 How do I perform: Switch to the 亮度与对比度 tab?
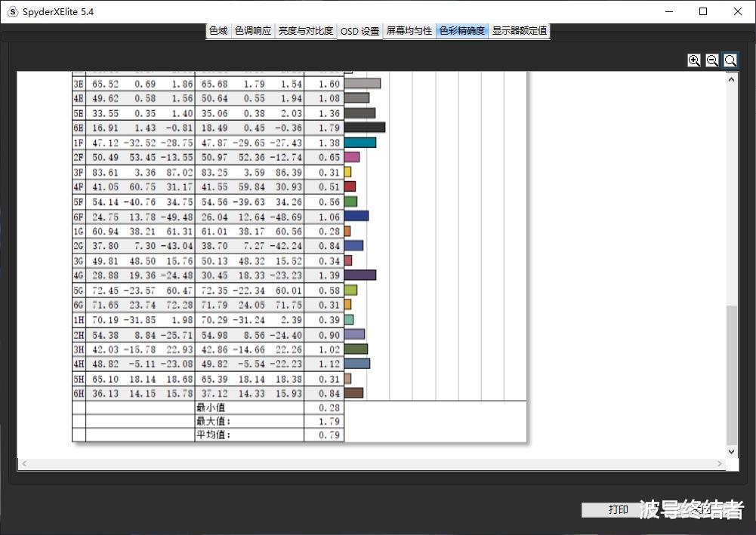305,31
